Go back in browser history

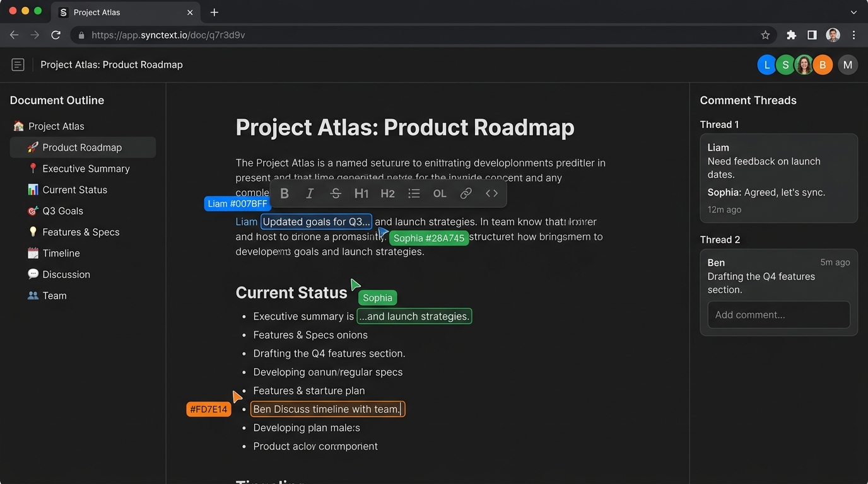(14, 35)
